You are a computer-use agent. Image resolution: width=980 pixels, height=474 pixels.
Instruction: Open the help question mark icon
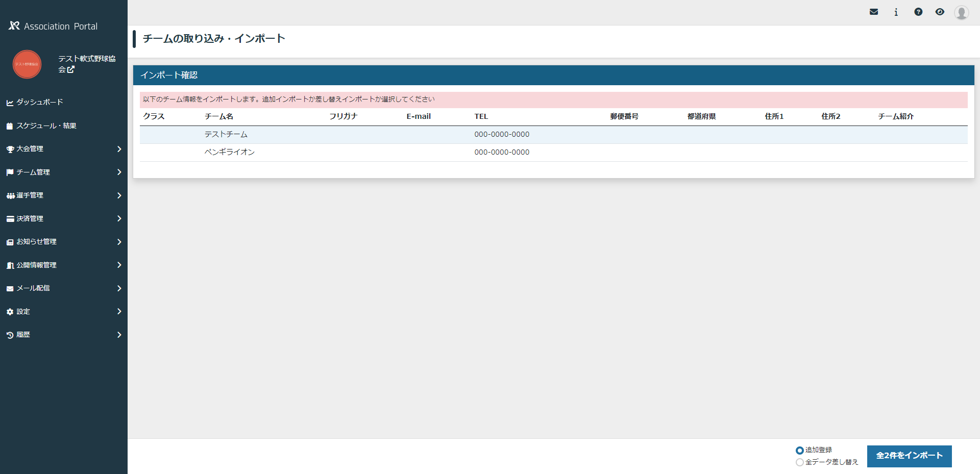[x=918, y=12]
